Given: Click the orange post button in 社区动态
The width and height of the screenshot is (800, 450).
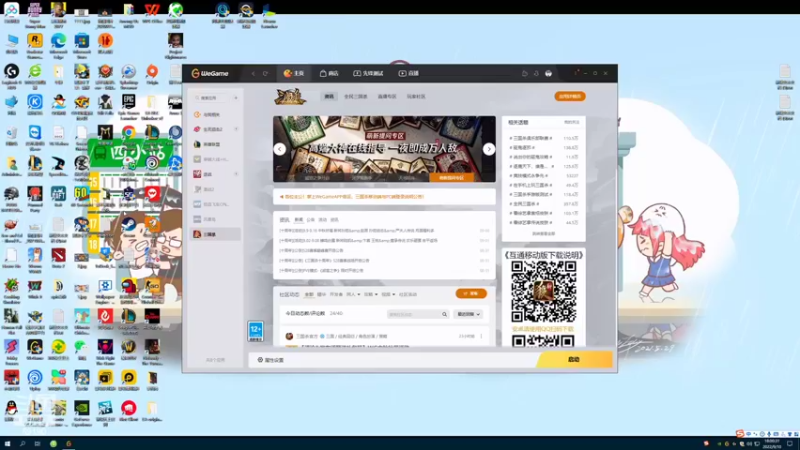Looking at the screenshot, I should (471, 294).
